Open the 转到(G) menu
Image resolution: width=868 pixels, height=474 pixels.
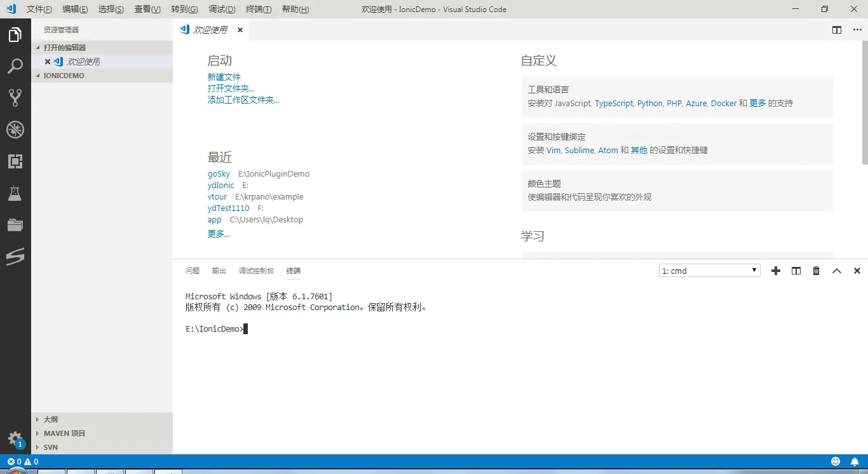185,10
